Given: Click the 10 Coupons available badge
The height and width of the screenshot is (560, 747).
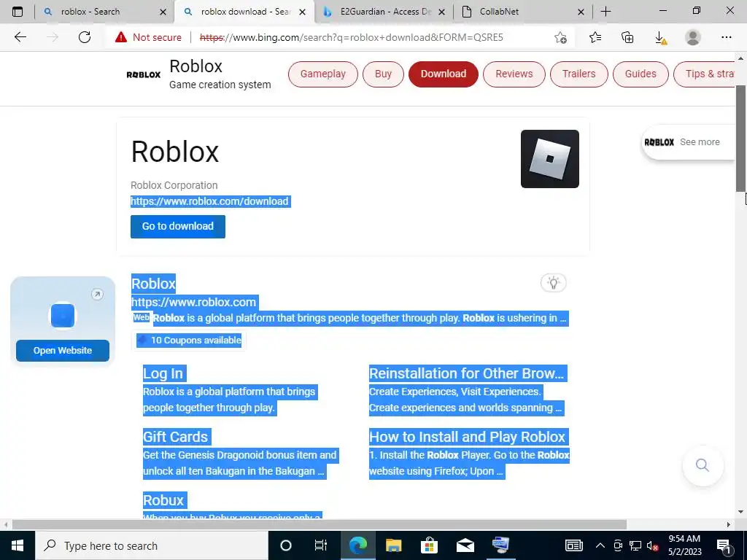Looking at the screenshot, I should 189,340.
